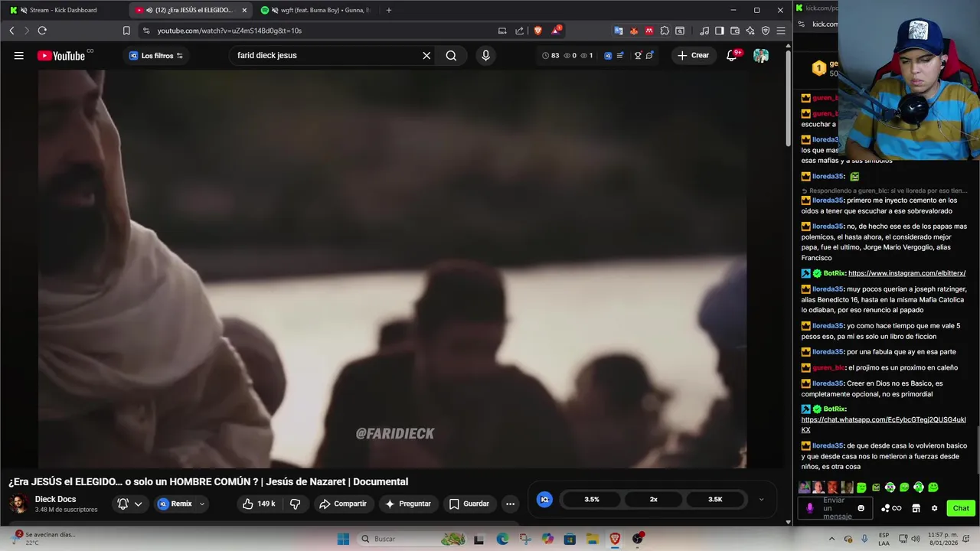
Task: Expand the subscription bell dropdown chevron
Action: pyautogui.click(x=139, y=504)
